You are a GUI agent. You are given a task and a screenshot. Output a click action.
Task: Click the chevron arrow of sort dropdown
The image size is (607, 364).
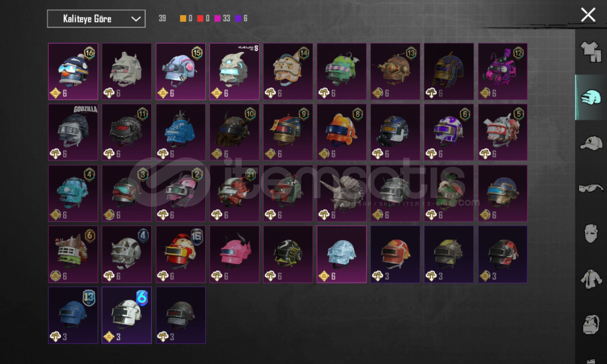coord(136,19)
